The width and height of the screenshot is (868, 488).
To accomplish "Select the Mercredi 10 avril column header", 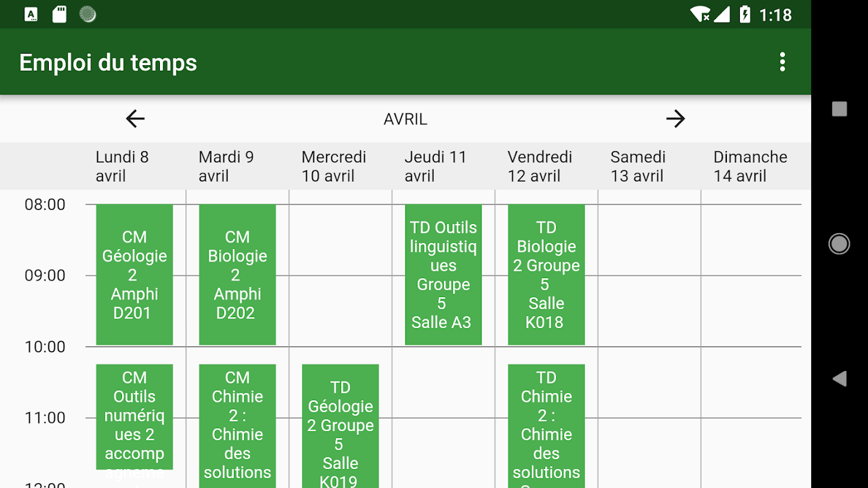I will (334, 166).
